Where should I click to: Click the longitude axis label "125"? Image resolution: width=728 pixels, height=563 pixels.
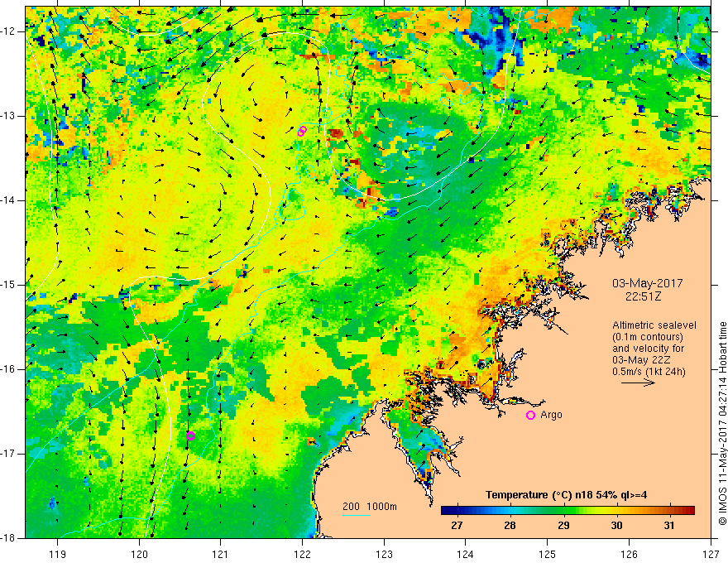click(x=547, y=554)
